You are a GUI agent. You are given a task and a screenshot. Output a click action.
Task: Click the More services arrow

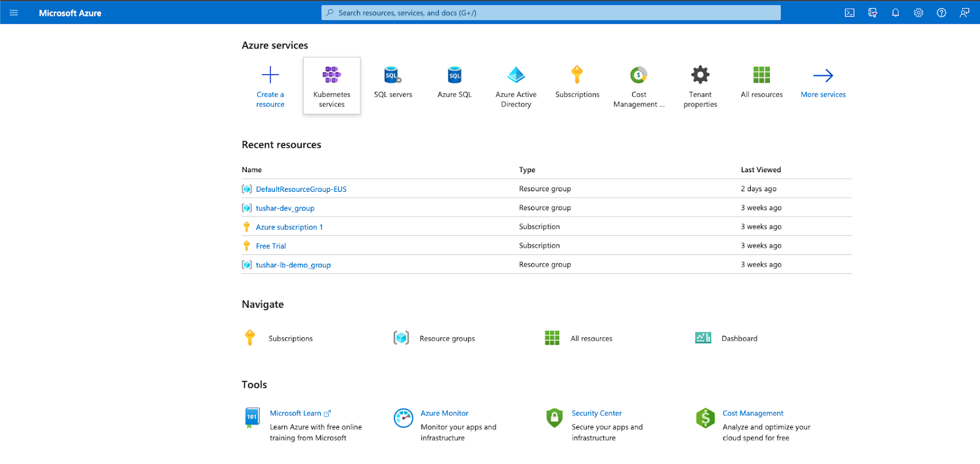pyautogui.click(x=823, y=75)
